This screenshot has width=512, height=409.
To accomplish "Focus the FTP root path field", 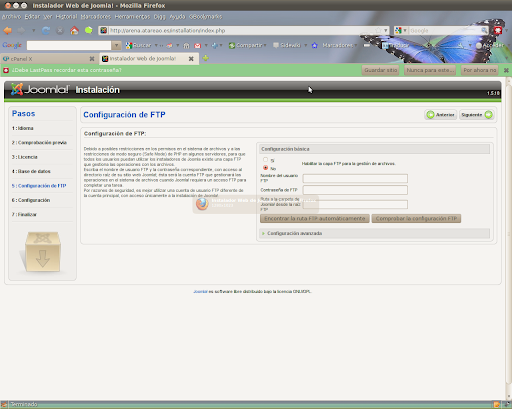I will coord(355,204).
